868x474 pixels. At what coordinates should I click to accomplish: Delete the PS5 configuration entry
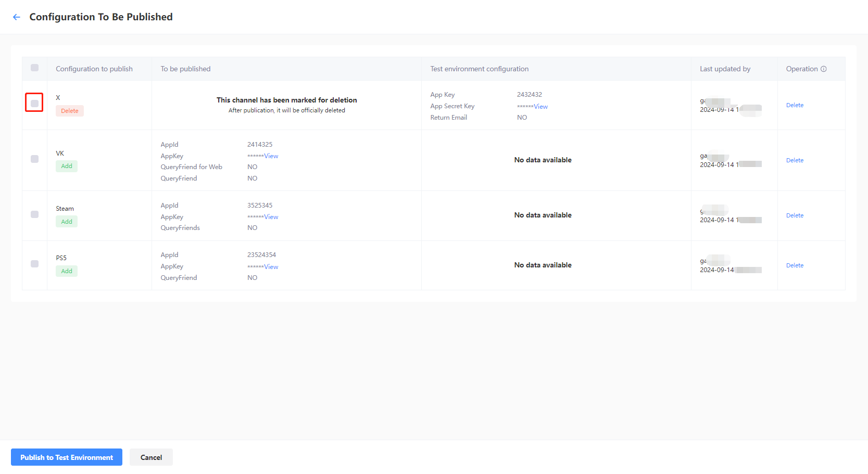tap(795, 265)
